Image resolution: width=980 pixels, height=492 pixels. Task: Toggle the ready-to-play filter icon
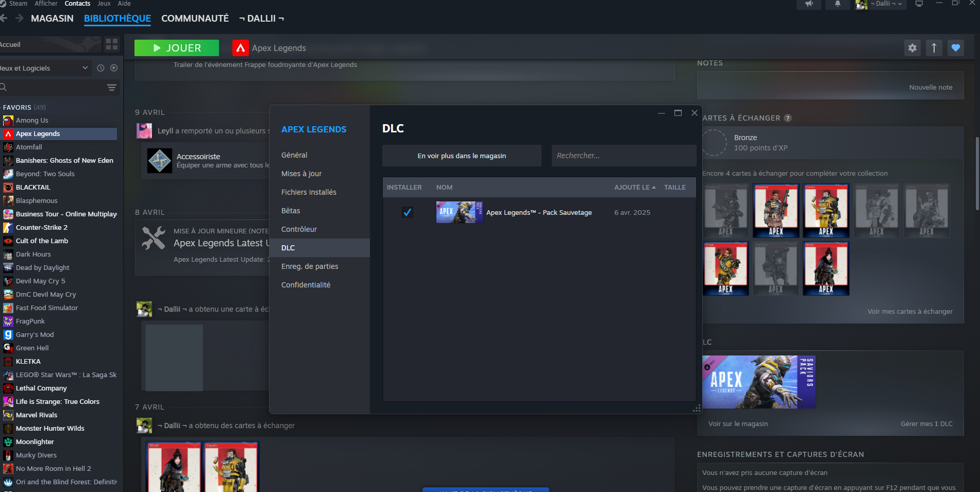click(114, 68)
